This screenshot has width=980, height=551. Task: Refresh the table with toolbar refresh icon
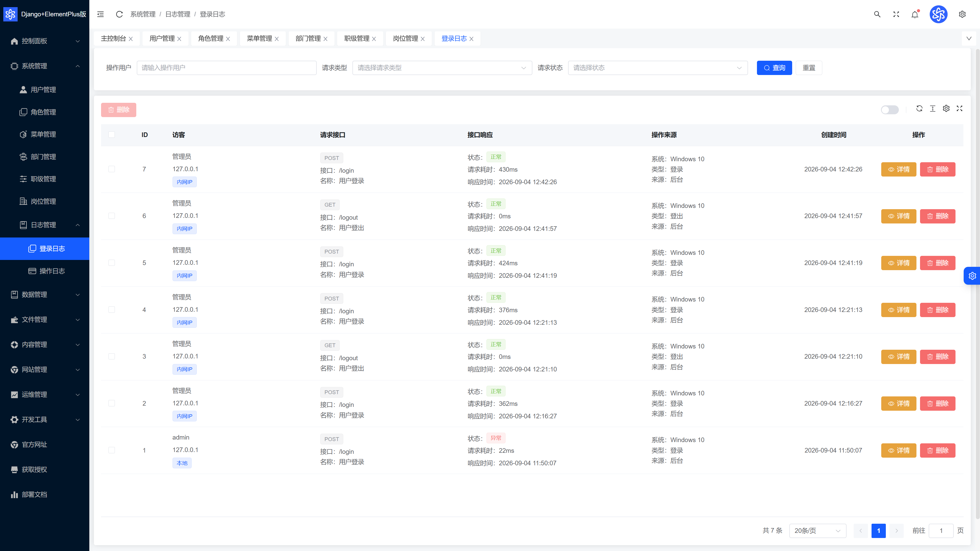920,108
